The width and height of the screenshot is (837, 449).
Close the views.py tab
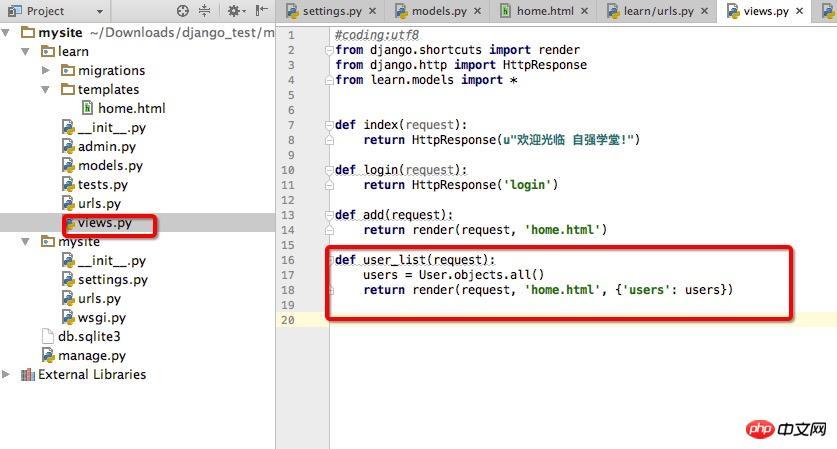point(799,11)
